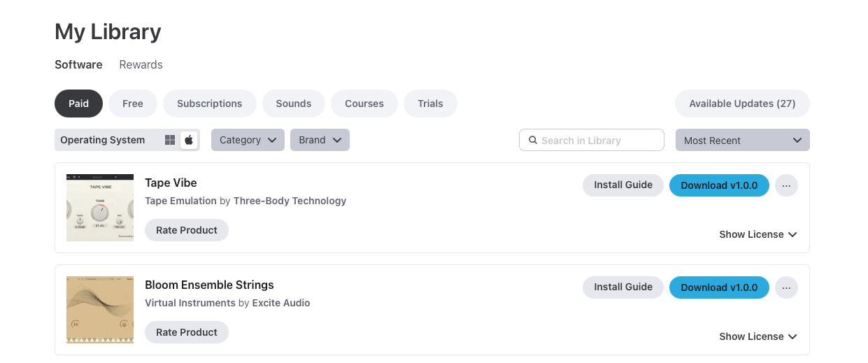Follow the Excite Audio brand link

tap(281, 303)
